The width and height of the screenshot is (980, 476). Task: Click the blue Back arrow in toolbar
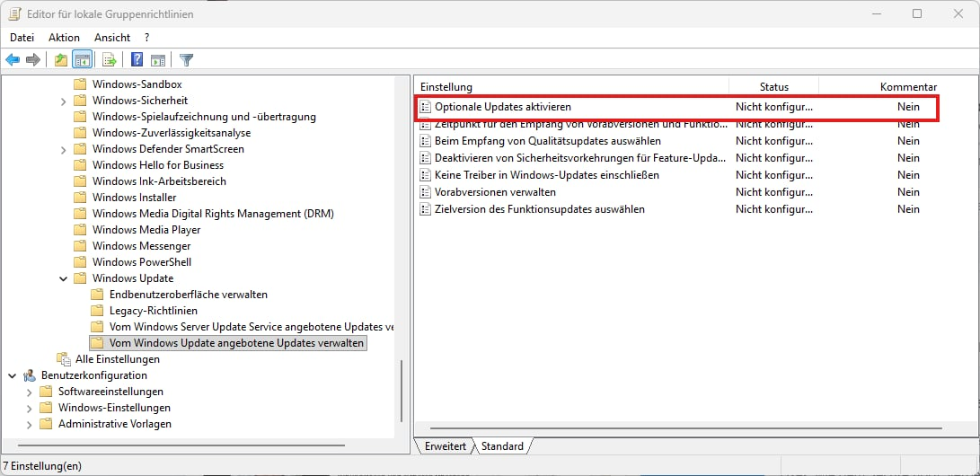coord(13,60)
